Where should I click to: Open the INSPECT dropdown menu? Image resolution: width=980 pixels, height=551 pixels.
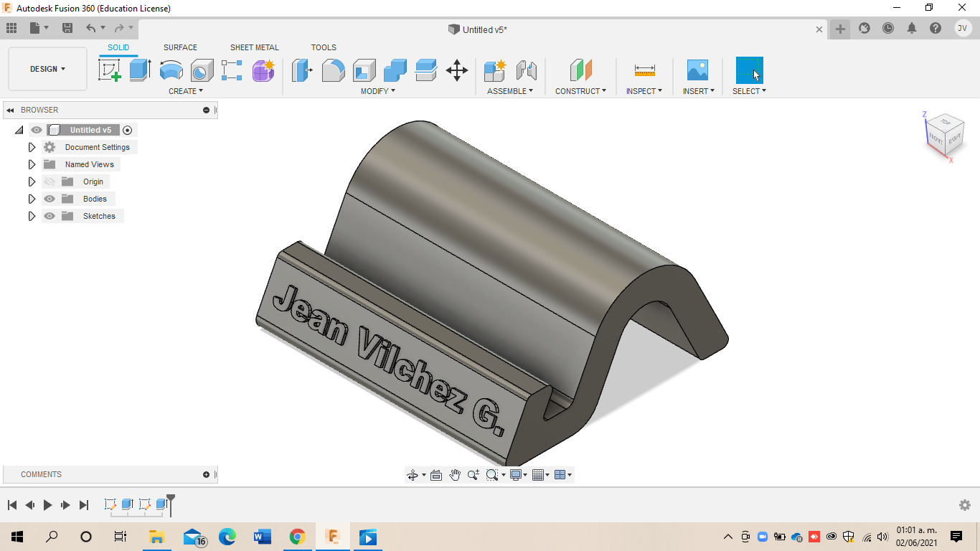644,91
